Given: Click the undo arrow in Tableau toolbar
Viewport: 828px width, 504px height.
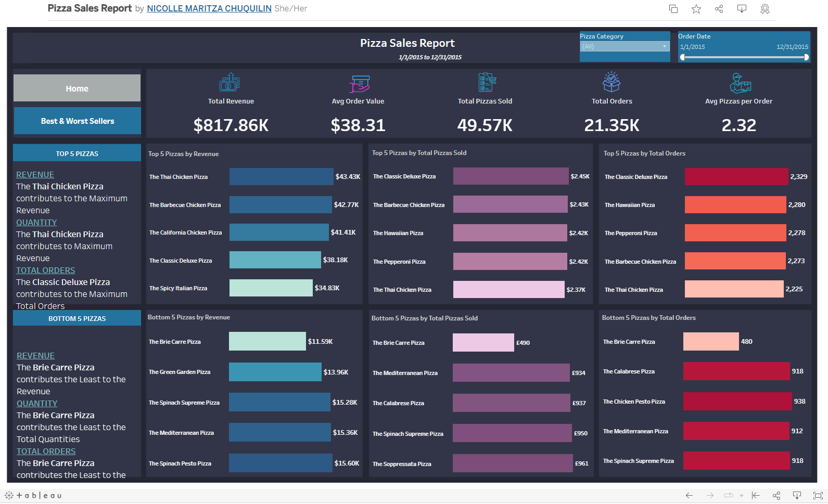Looking at the screenshot, I should click(x=689, y=496).
